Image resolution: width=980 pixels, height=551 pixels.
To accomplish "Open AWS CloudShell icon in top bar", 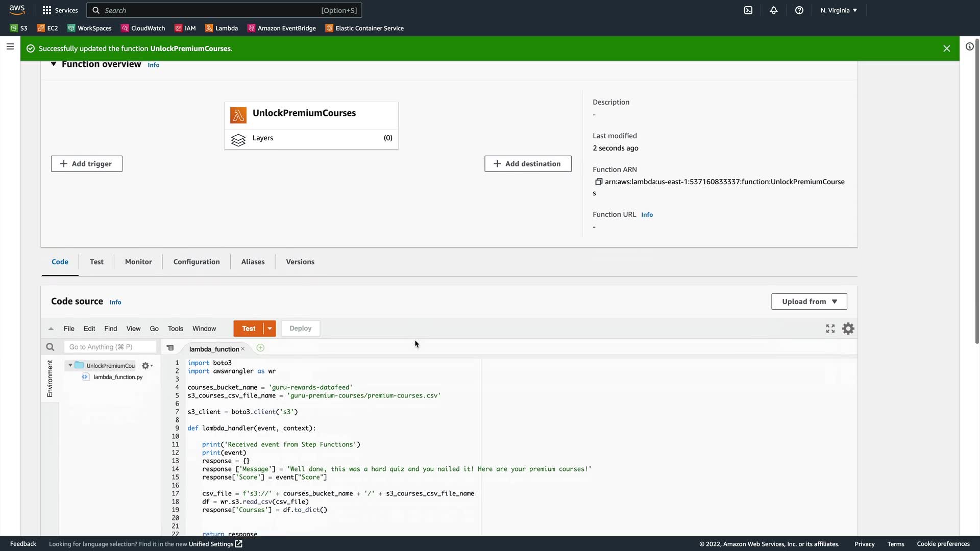I will tap(748, 10).
